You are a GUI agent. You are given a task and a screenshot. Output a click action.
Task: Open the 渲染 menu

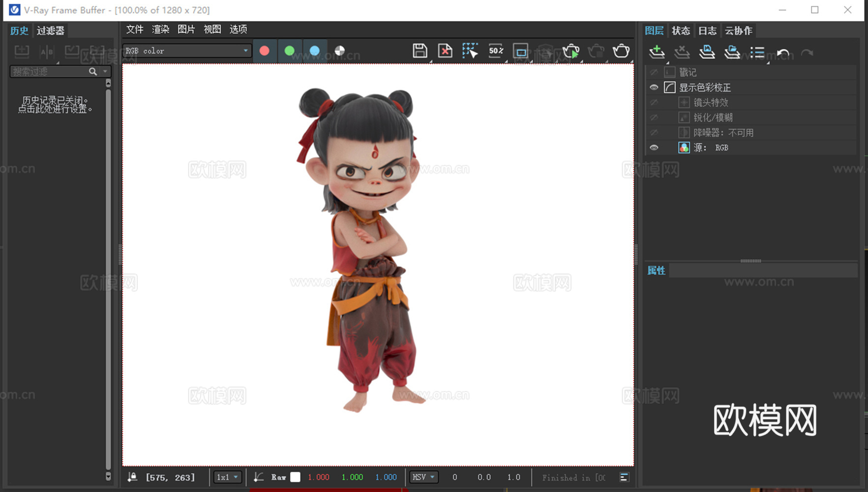point(160,30)
